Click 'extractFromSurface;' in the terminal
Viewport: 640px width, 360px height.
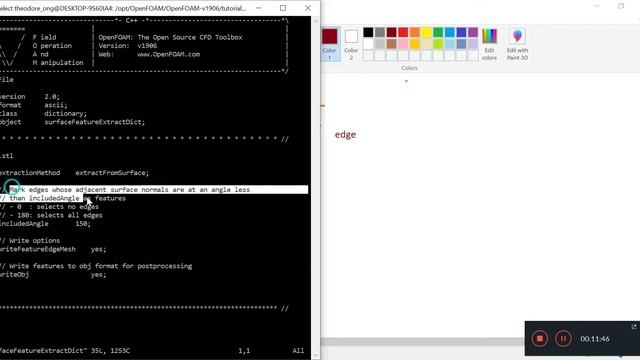click(x=112, y=173)
